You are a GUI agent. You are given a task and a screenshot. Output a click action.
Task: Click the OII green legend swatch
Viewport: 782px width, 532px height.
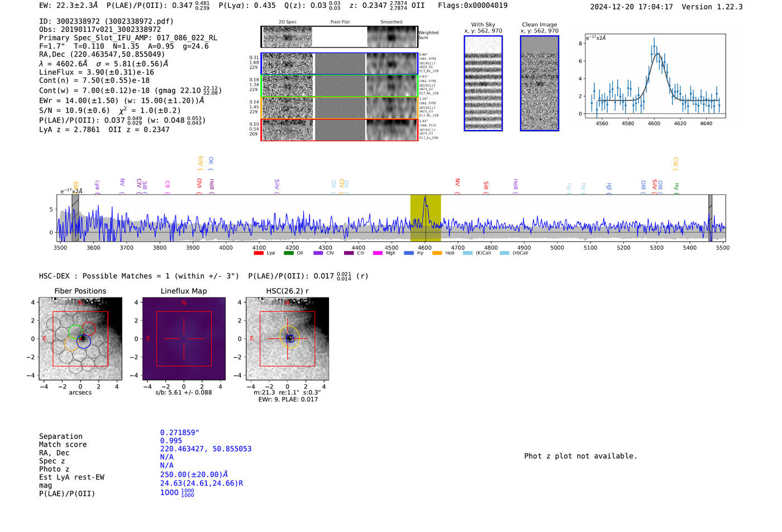coord(288,253)
